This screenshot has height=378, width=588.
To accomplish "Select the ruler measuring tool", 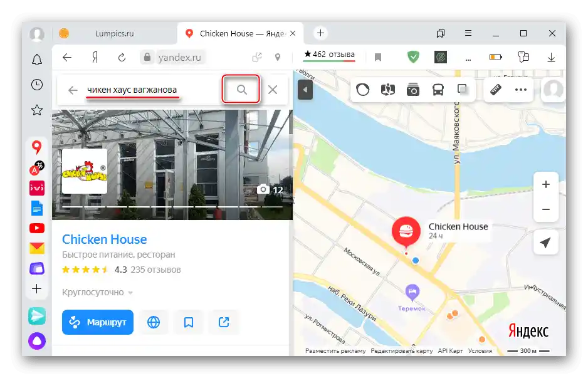I will tap(496, 90).
